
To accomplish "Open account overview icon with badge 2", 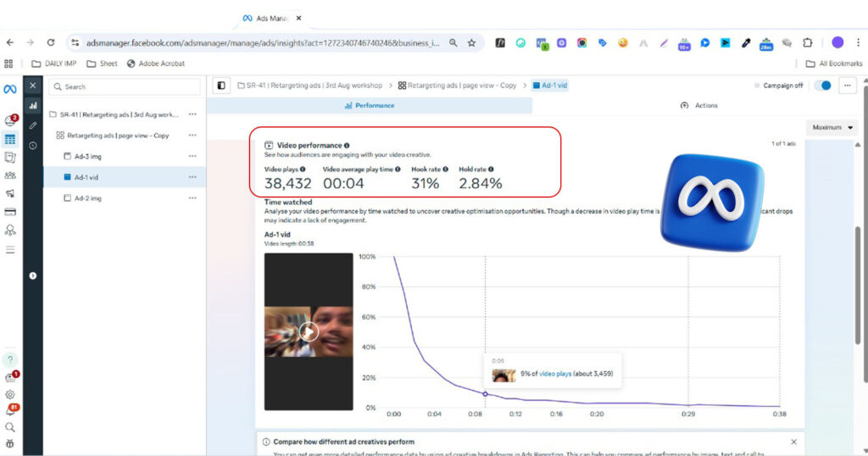I will [10, 120].
